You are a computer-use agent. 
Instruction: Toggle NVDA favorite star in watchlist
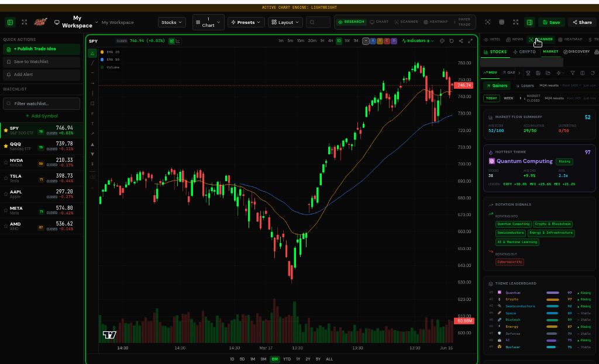(6, 162)
